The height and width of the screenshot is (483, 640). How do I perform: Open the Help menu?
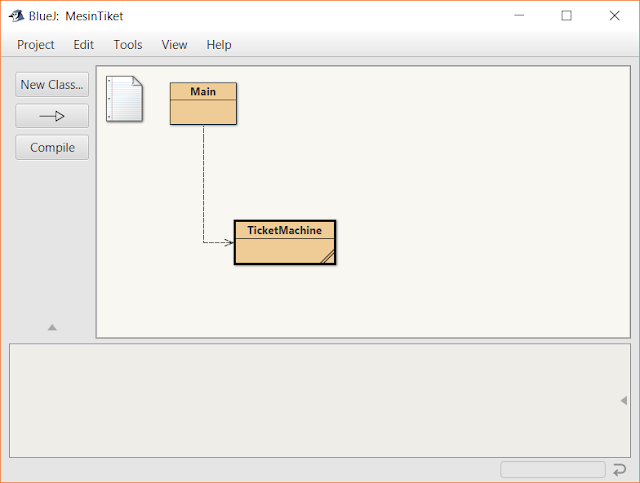[219, 45]
